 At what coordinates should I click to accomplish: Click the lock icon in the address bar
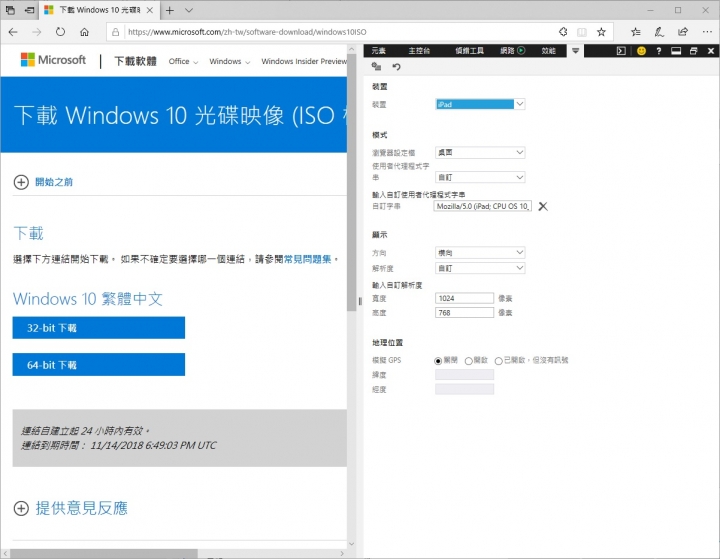pyautogui.click(x=116, y=32)
